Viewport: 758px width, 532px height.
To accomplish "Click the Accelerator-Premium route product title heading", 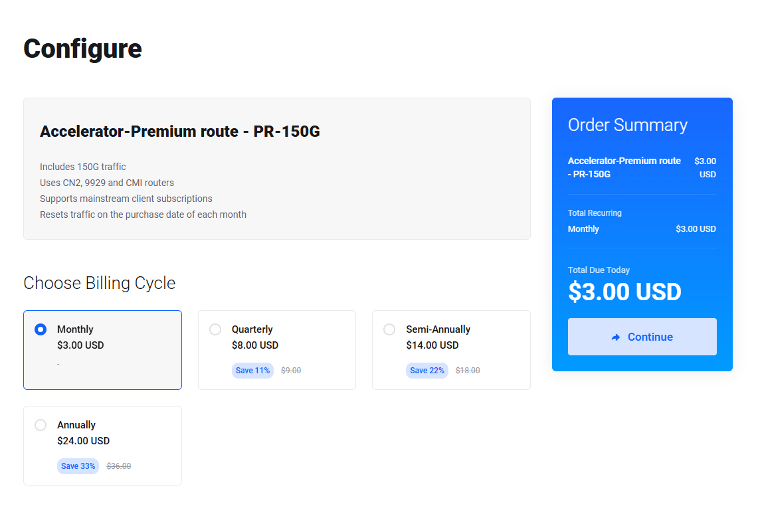I will [x=180, y=132].
